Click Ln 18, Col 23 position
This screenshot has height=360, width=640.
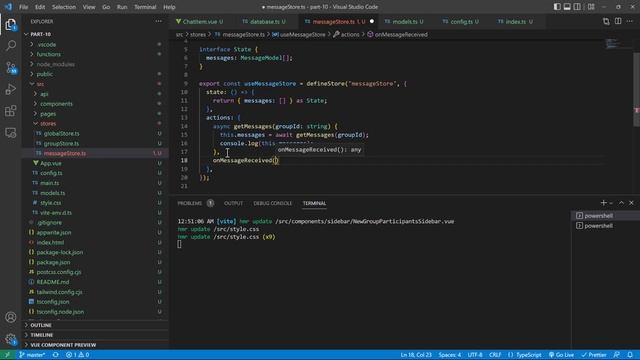click(416, 355)
